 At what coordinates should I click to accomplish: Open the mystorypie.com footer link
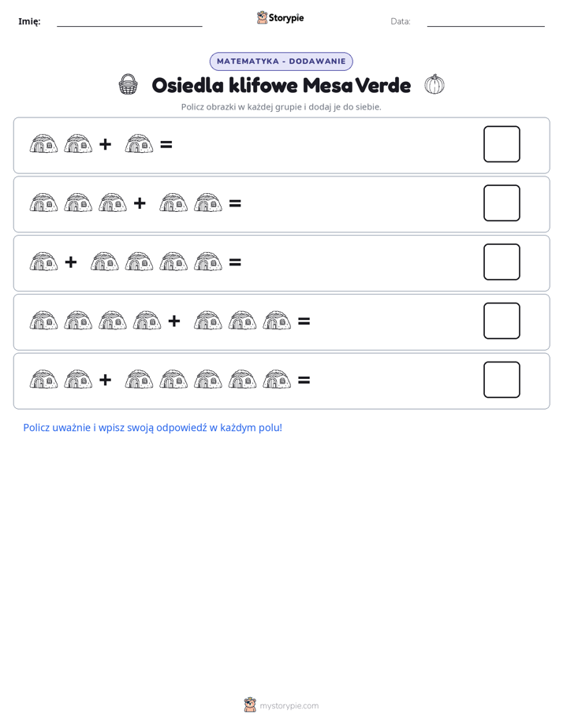(289, 706)
